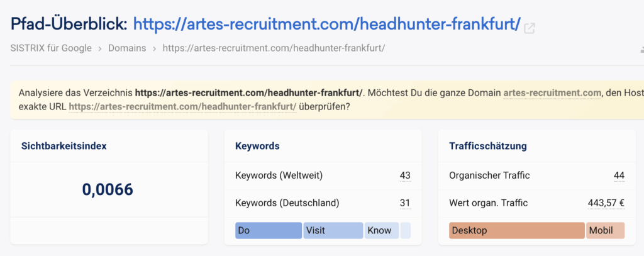Check whole domain artes-recruitment.com link in notice
644x256 pixels.
click(x=552, y=93)
